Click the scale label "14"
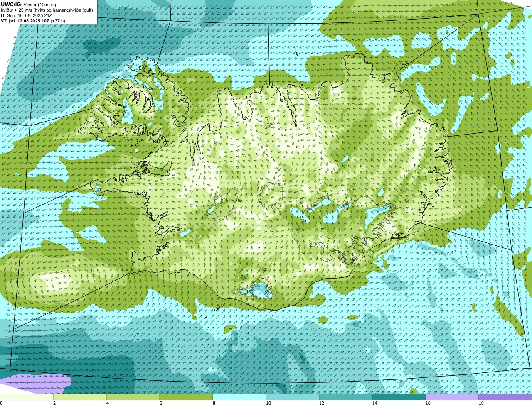The width and height of the screenshot is (532, 406). [x=375, y=403]
